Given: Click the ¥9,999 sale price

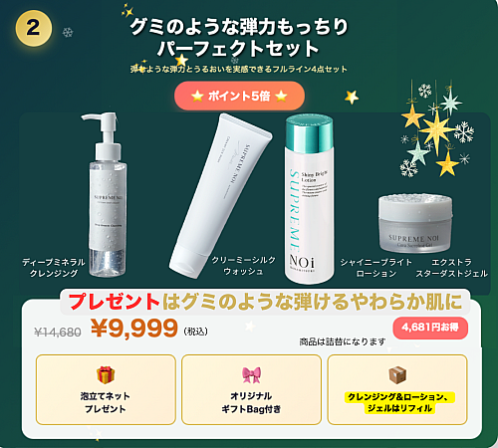Looking at the screenshot, I should click(x=134, y=329).
